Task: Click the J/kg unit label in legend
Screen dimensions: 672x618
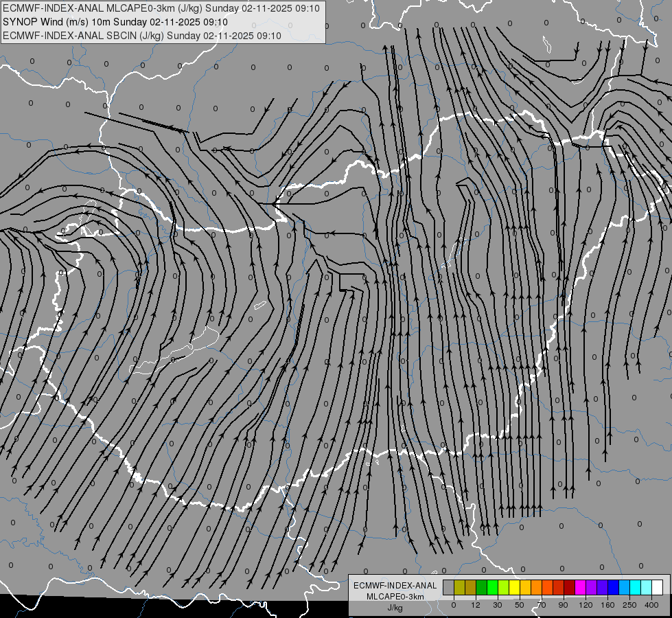Action: [x=395, y=608]
